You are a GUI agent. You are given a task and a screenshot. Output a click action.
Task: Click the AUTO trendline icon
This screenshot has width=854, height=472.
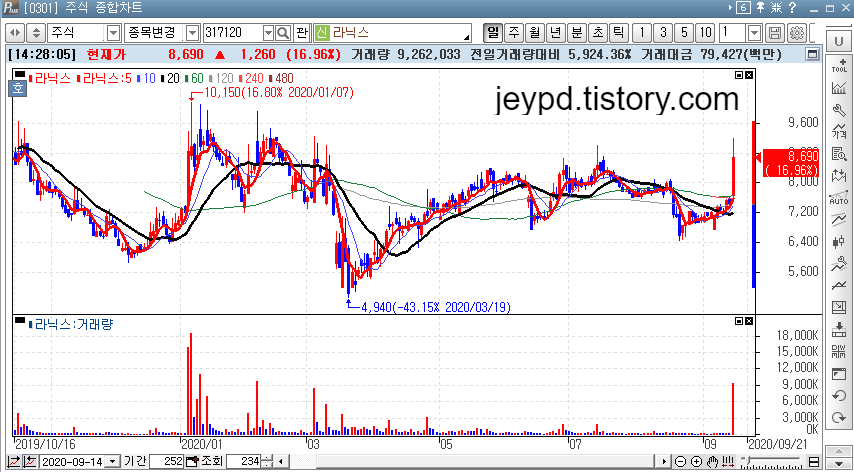point(839,198)
